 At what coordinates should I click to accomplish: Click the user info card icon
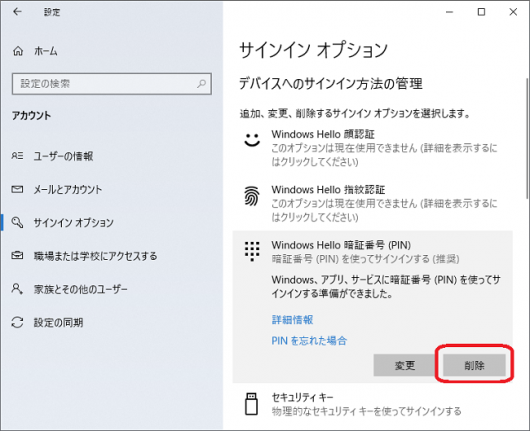click(18, 155)
